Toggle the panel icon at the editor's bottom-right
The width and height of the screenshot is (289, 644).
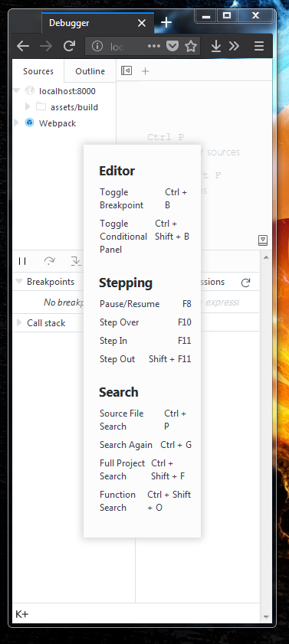click(x=263, y=240)
